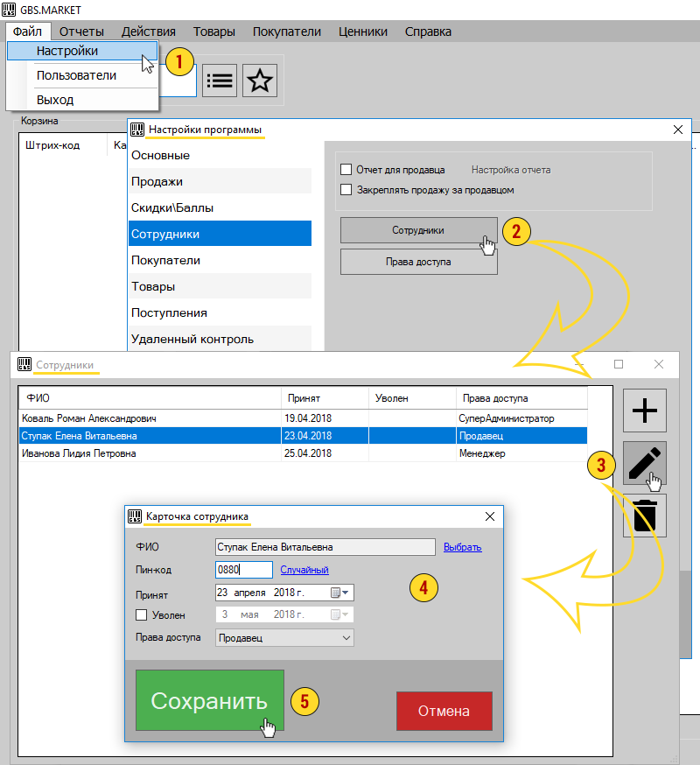This screenshot has height=765, width=700.
Task: Open the Отчеты menu
Action: tap(81, 32)
